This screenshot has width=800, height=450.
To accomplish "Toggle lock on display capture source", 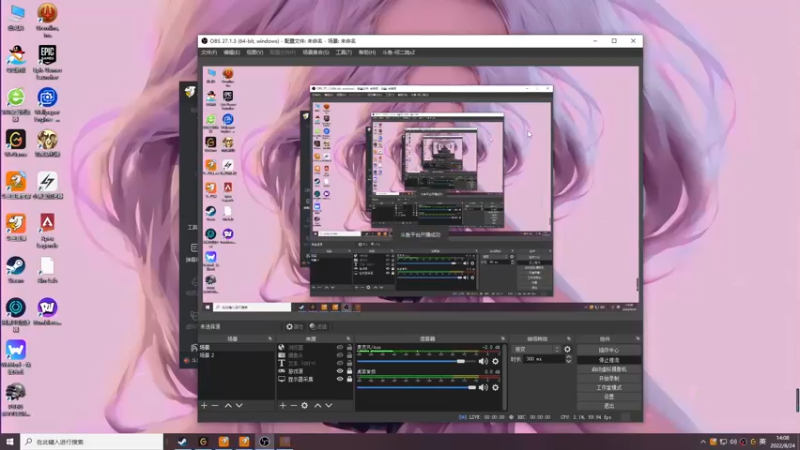I will [x=349, y=379].
